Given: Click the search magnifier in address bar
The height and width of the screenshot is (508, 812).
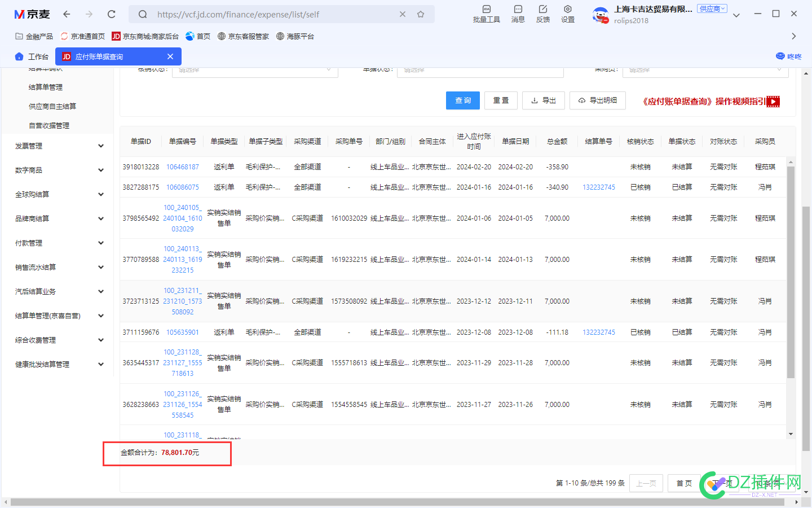Looking at the screenshot, I should [143, 14].
